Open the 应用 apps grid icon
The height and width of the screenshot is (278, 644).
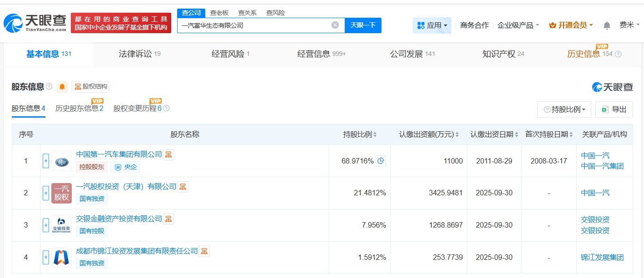(x=420, y=25)
